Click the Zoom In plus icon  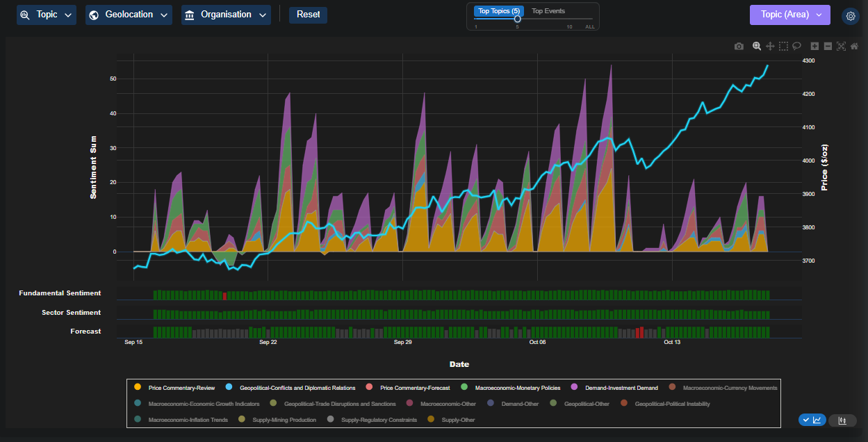814,47
